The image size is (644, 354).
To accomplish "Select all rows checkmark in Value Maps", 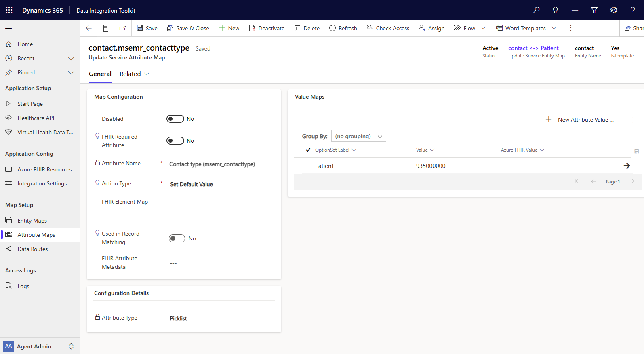I will [308, 150].
